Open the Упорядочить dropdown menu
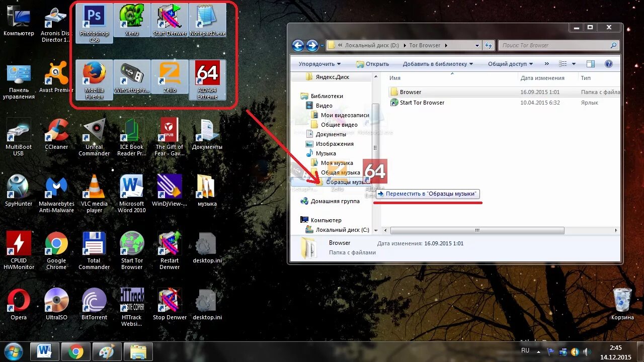Image resolution: width=644 pixels, height=362 pixels. pos(319,64)
